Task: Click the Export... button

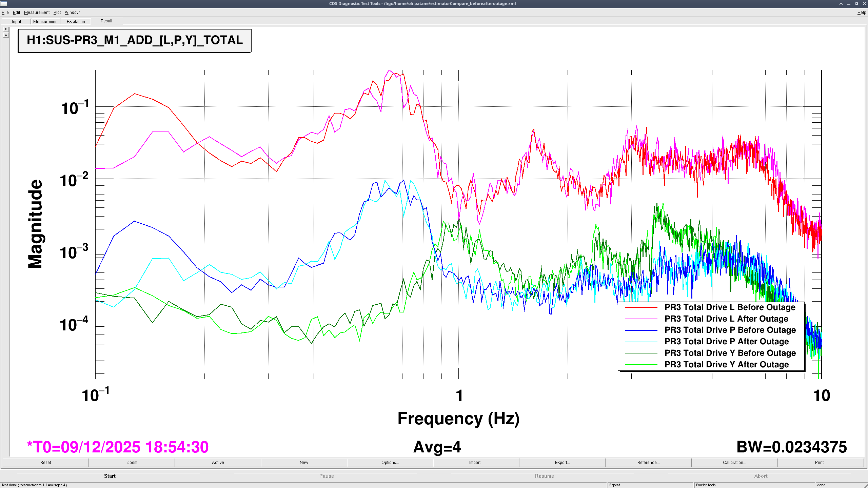Action: point(562,462)
